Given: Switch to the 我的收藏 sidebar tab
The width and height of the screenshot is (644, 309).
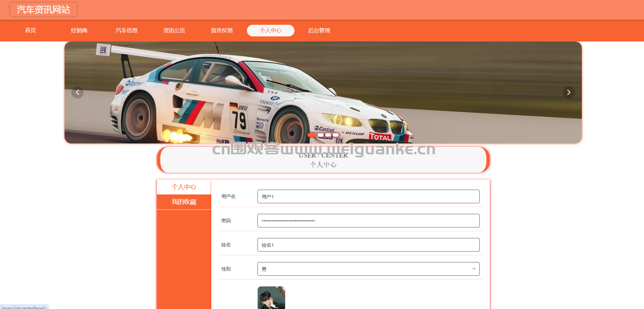Looking at the screenshot, I should click(184, 202).
